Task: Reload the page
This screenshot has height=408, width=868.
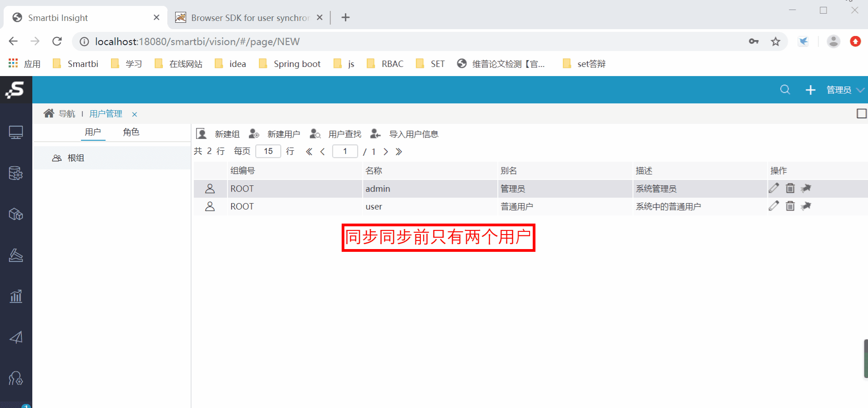Action: coord(57,41)
